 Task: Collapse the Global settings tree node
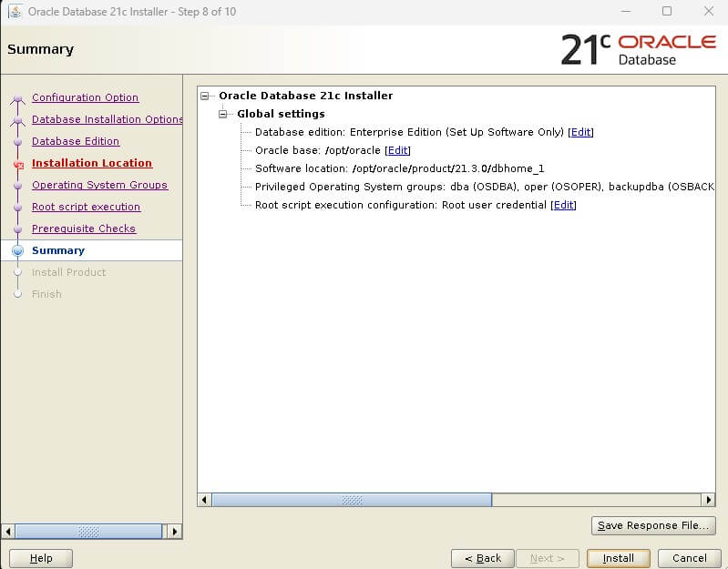223,114
